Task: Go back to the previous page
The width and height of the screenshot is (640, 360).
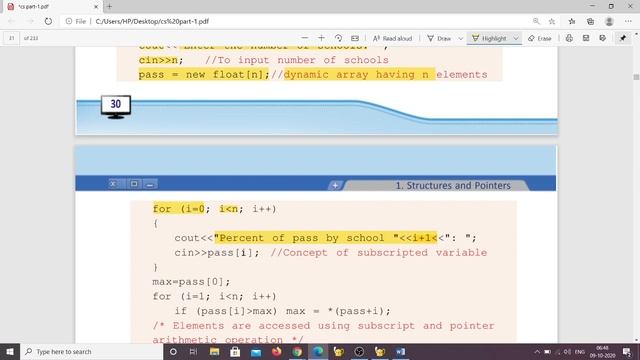Action: [11, 21]
